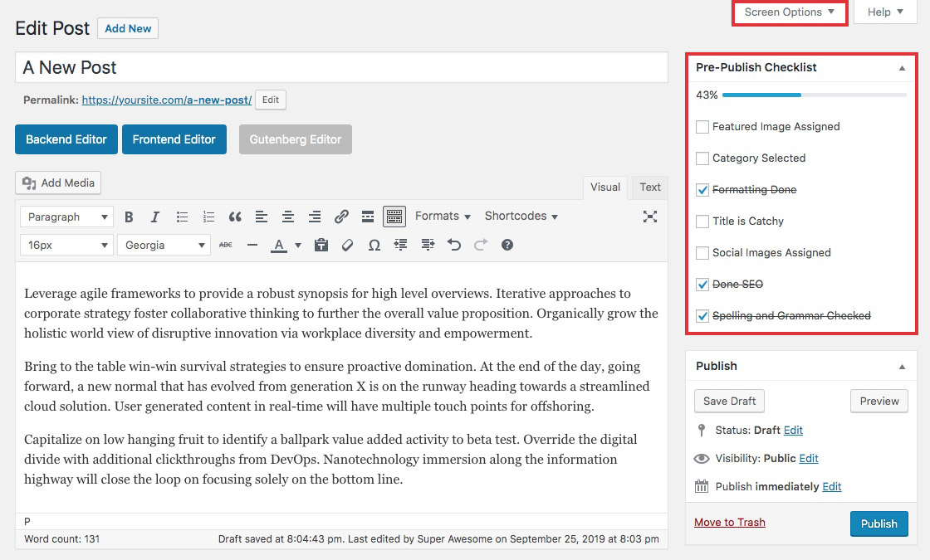Edit the Visibility setting link
The height and width of the screenshot is (560, 930).
[x=809, y=459]
